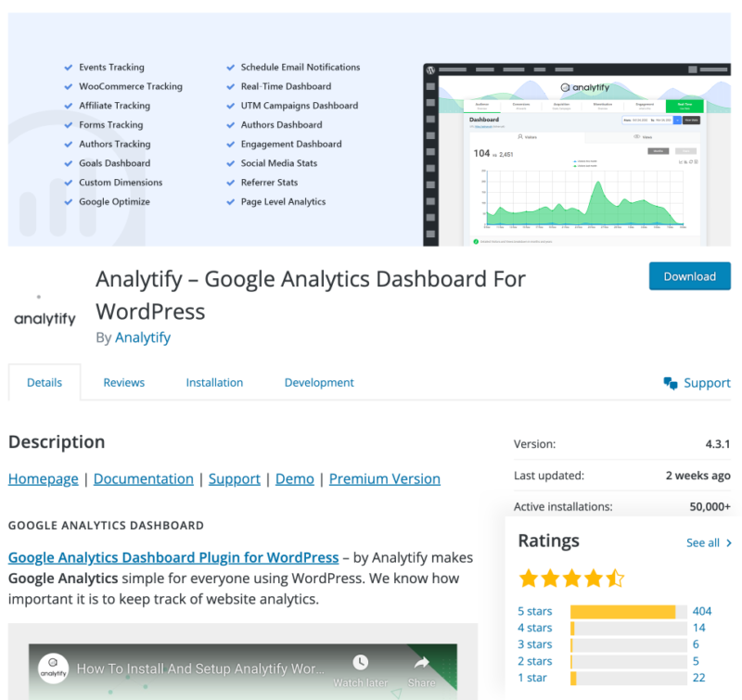Open the Details tab

(x=45, y=383)
